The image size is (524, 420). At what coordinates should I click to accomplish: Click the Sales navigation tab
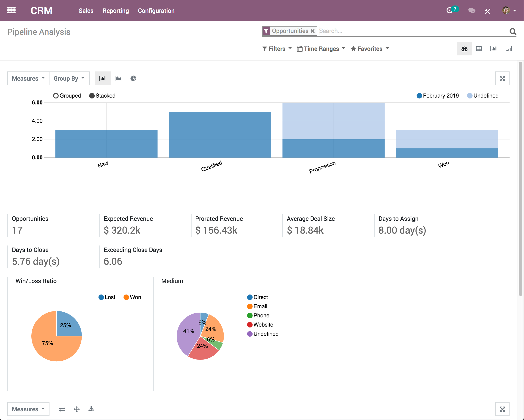coord(85,11)
